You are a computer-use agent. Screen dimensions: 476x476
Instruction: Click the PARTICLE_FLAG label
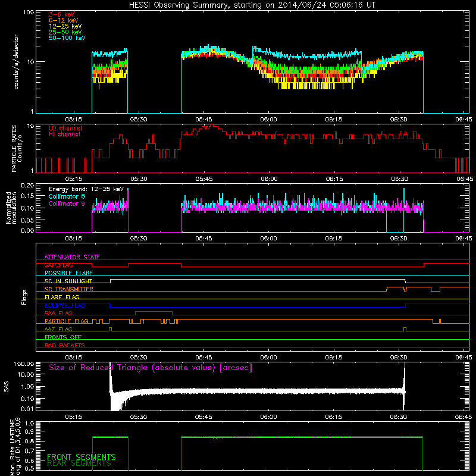point(67,321)
